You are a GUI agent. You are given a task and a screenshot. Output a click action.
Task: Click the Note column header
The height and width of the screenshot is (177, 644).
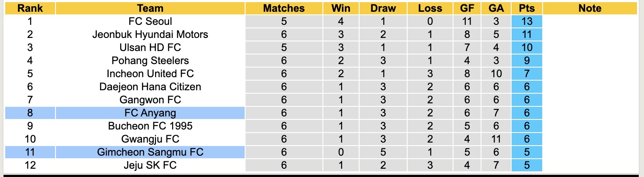[x=589, y=8]
